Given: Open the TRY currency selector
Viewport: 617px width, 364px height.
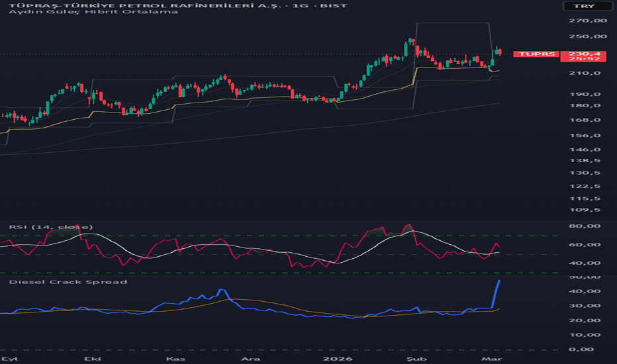Looking at the screenshot, I should [588, 6].
